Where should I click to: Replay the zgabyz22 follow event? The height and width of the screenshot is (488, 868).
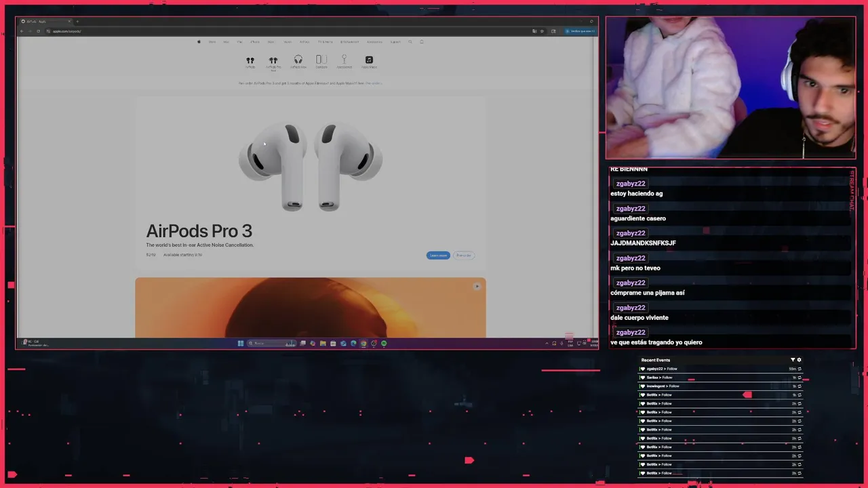click(x=800, y=369)
